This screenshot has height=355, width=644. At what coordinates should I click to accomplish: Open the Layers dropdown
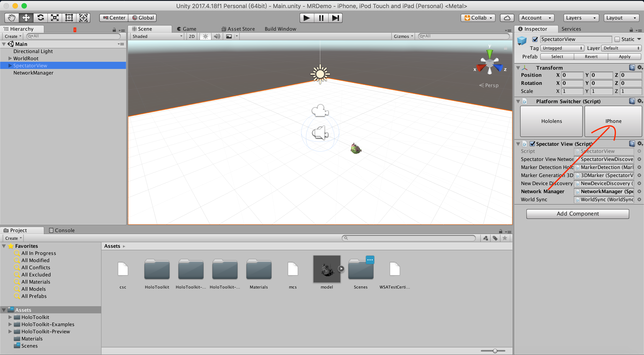coord(581,18)
